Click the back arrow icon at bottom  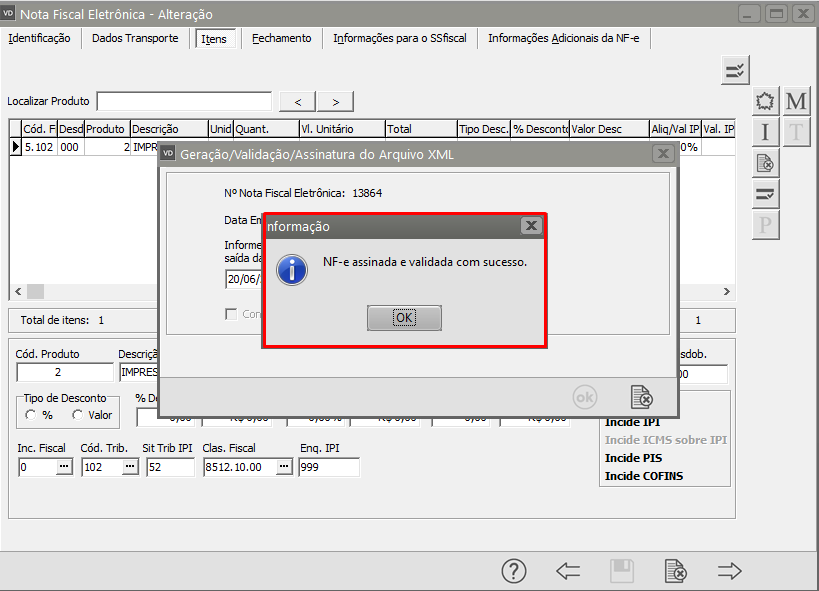click(568, 571)
